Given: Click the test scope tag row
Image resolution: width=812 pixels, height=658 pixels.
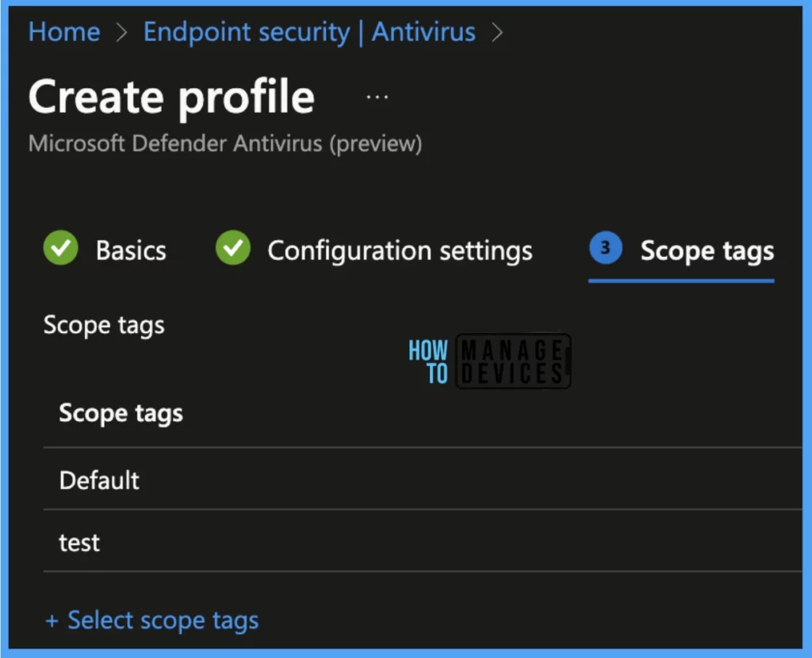Looking at the screenshot, I should 423,541.
